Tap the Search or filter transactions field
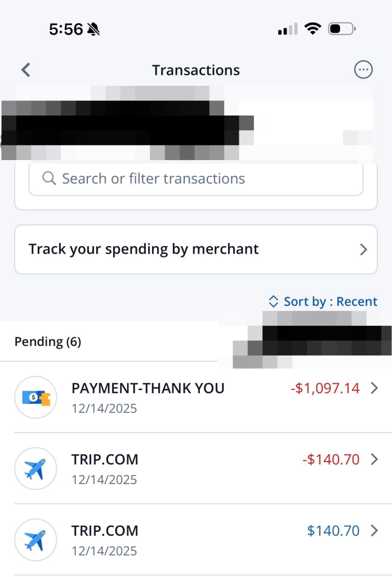Image resolution: width=392 pixels, height=577 pixels. pyautogui.click(x=195, y=178)
